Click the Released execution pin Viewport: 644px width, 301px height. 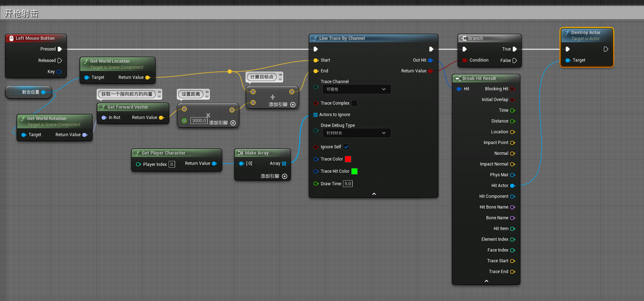pyautogui.click(x=60, y=61)
